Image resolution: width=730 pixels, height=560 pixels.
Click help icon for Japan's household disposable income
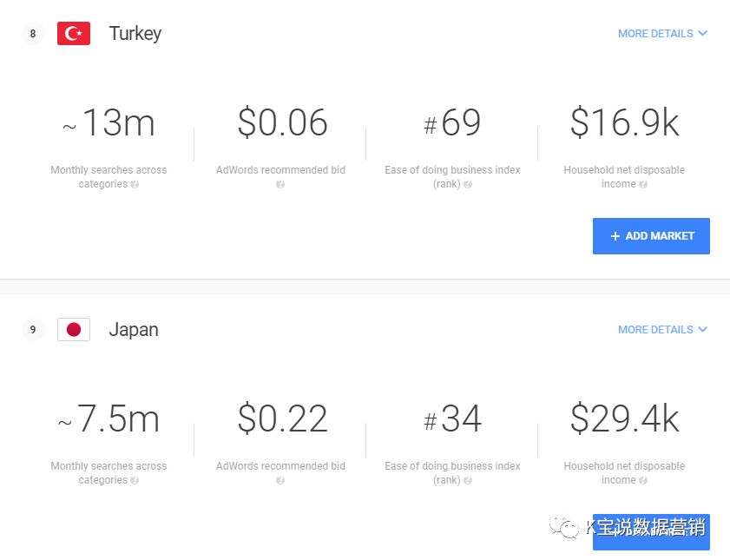(643, 480)
